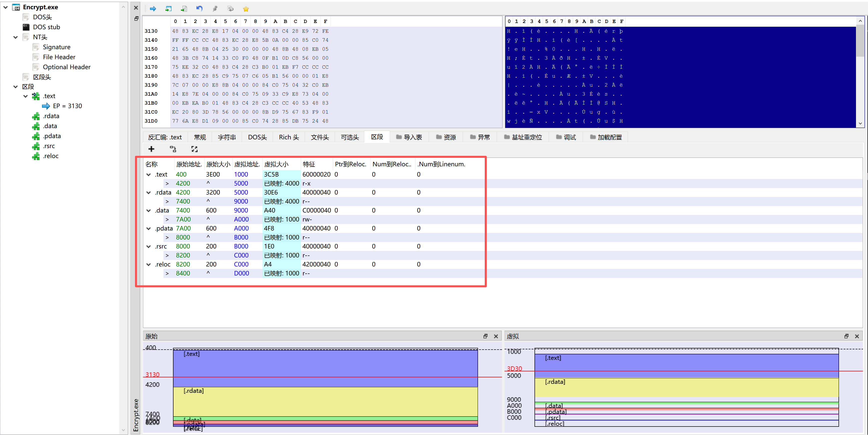The width and height of the screenshot is (868, 435).
Task: Click the EP = 3130 entry
Action: point(67,106)
